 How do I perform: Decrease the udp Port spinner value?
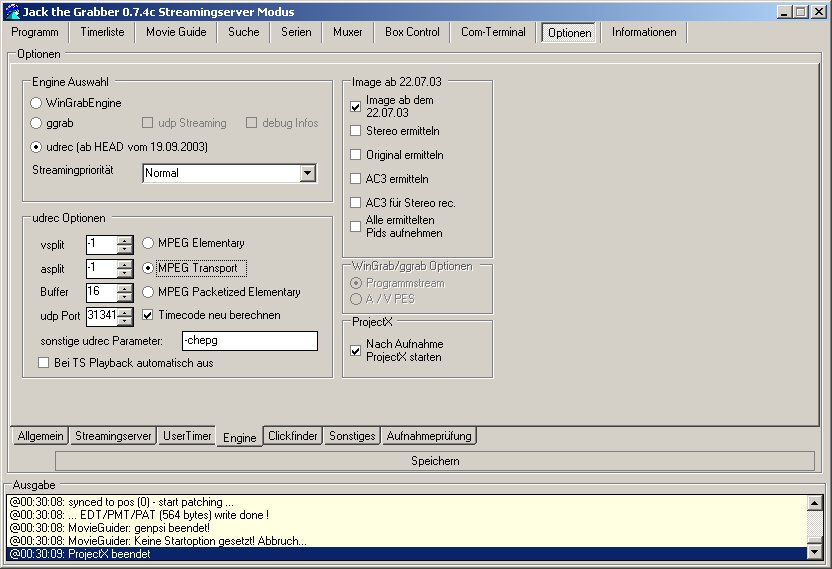click(124, 321)
